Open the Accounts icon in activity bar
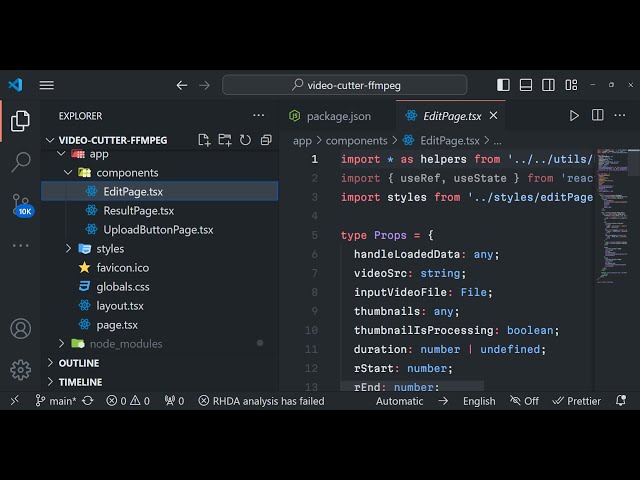Image resolution: width=640 pixels, height=480 pixels. pyautogui.click(x=20, y=328)
